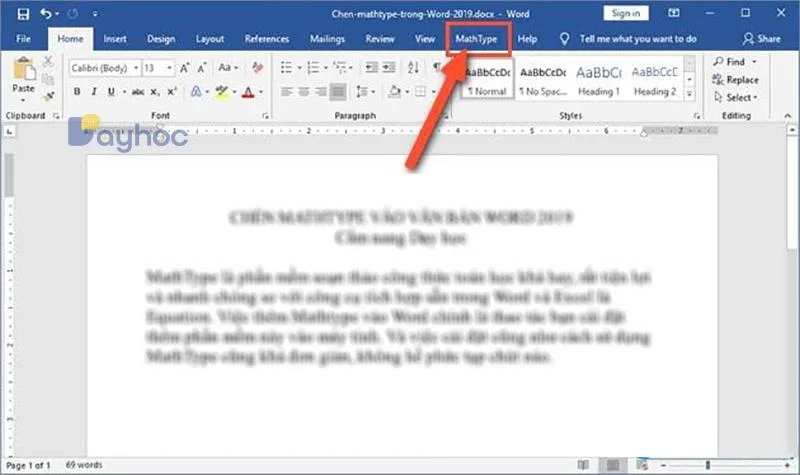Center align text
Image resolution: width=800 pixels, height=475 pixels.
coord(304,92)
